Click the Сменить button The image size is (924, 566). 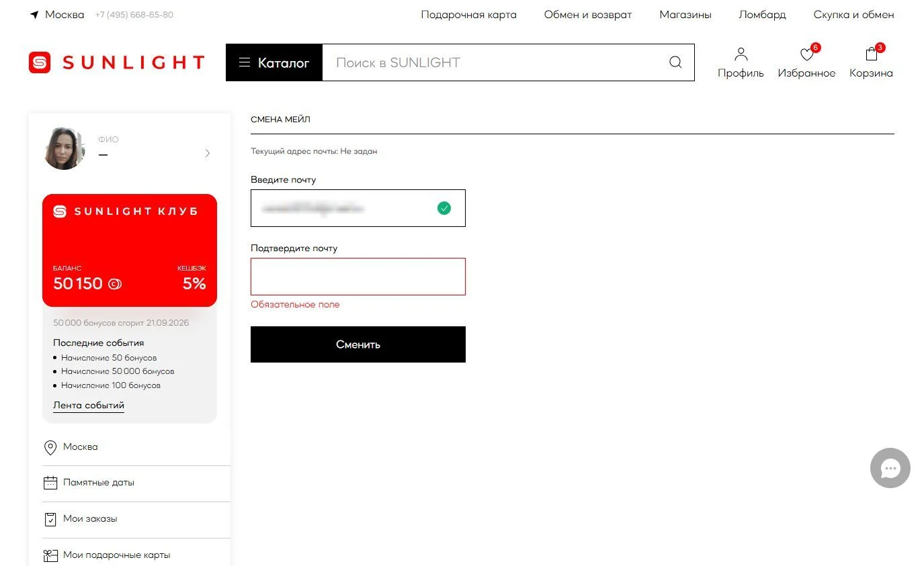[x=358, y=344]
